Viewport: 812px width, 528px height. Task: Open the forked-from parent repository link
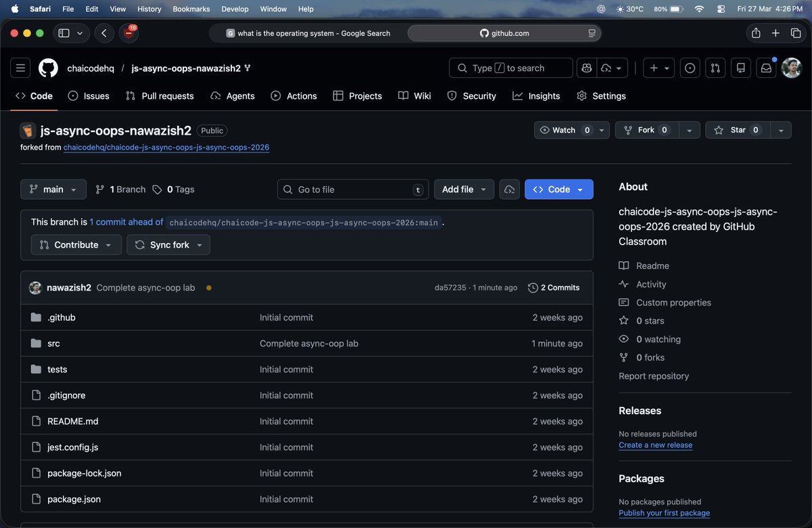tap(166, 147)
